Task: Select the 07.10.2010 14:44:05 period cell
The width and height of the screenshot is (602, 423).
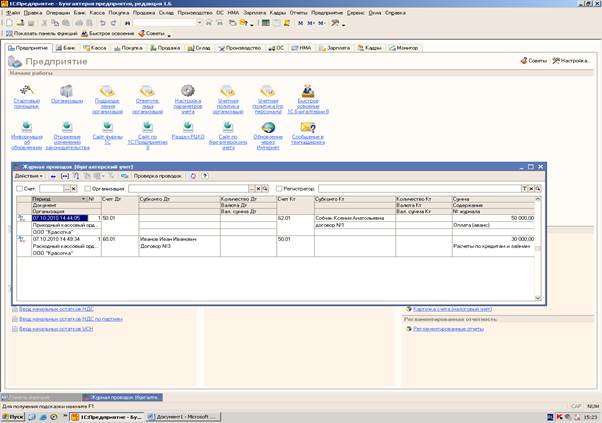Action: coord(60,218)
